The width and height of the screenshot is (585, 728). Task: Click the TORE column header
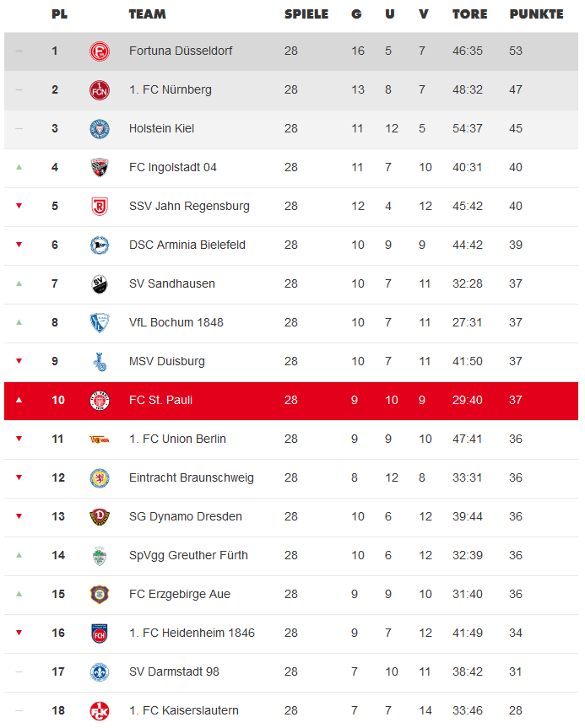tap(470, 14)
